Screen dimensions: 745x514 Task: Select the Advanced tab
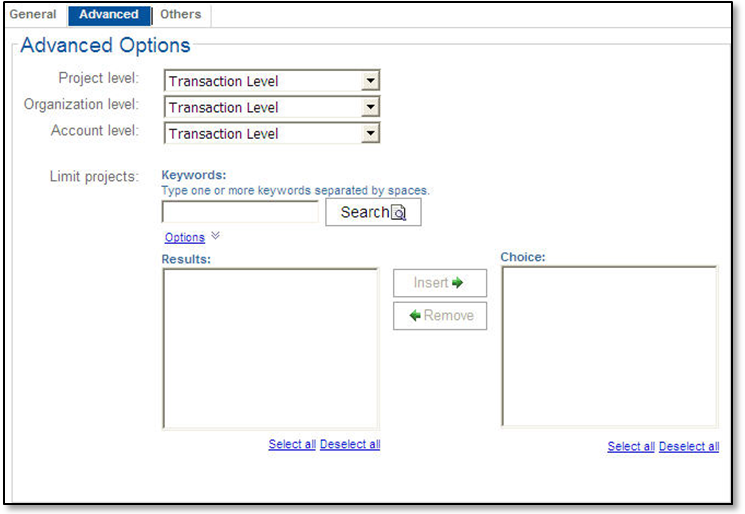109,15
